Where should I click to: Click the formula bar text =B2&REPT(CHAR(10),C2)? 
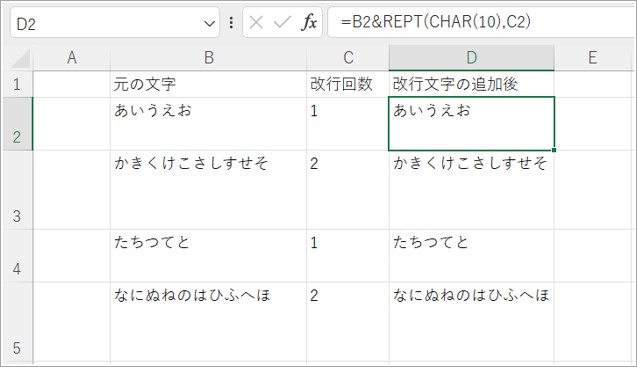click(436, 22)
